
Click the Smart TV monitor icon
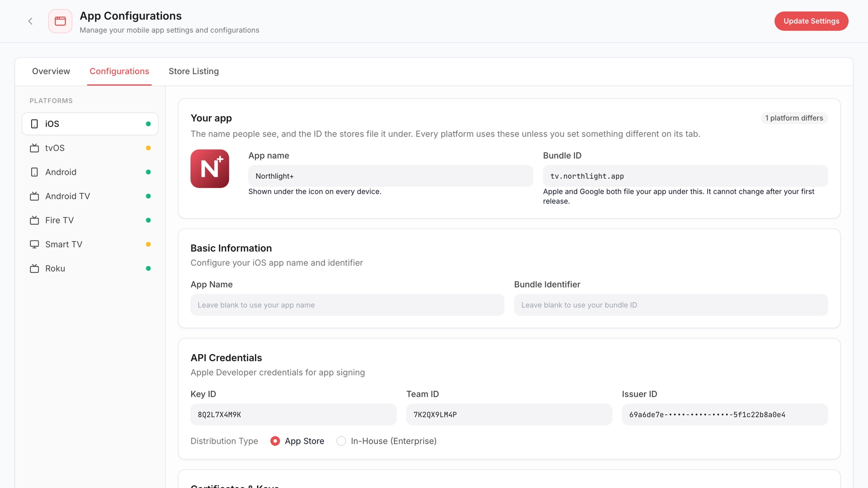tap(34, 244)
